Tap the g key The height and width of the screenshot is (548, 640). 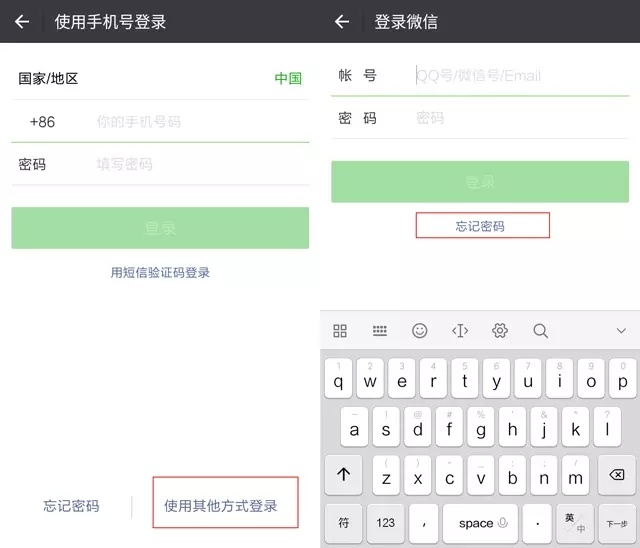[481, 426]
